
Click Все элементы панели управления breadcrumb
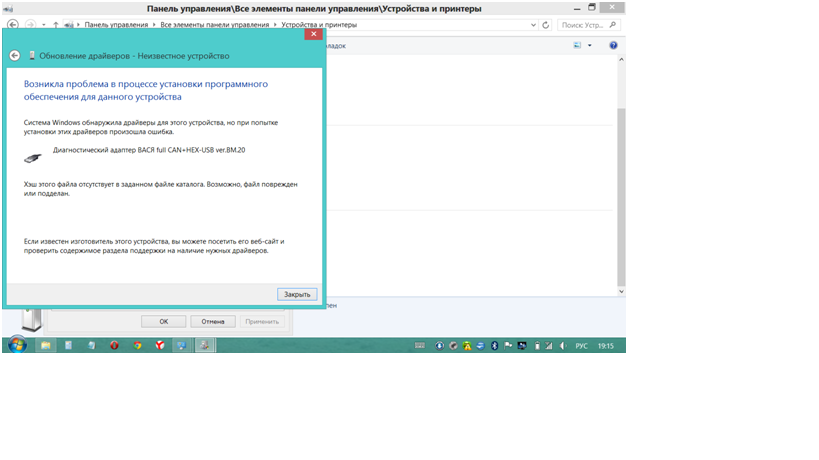tap(215, 25)
